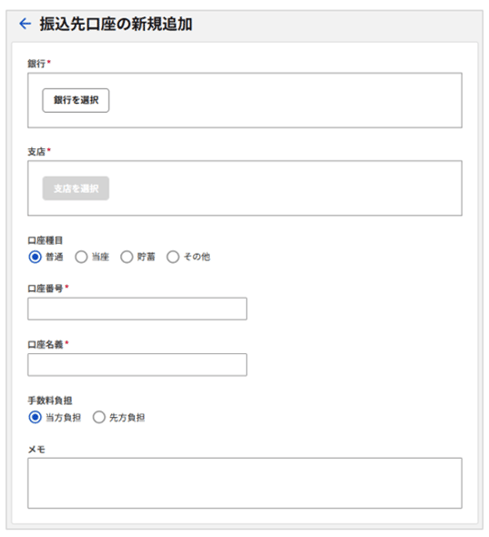Select 先方負担 fee radio button

coord(99,417)
